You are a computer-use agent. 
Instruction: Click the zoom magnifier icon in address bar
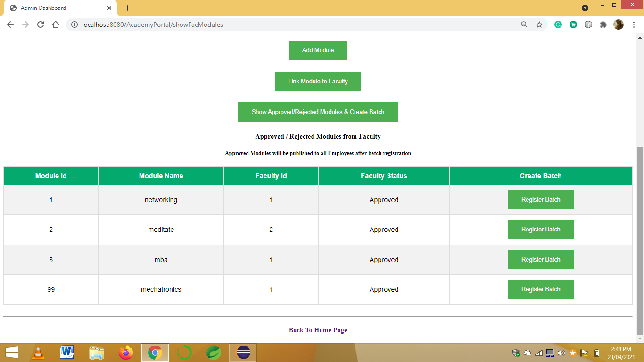click(x=524, y=25)
